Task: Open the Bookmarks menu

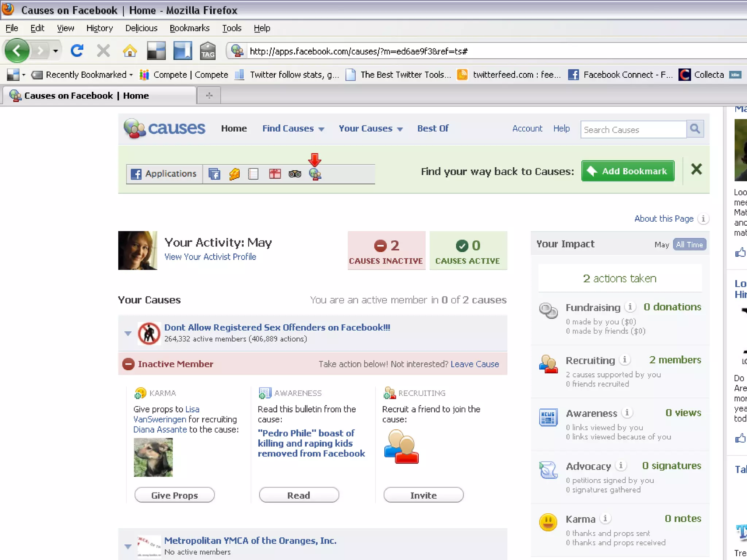Action: pos(189,28)
